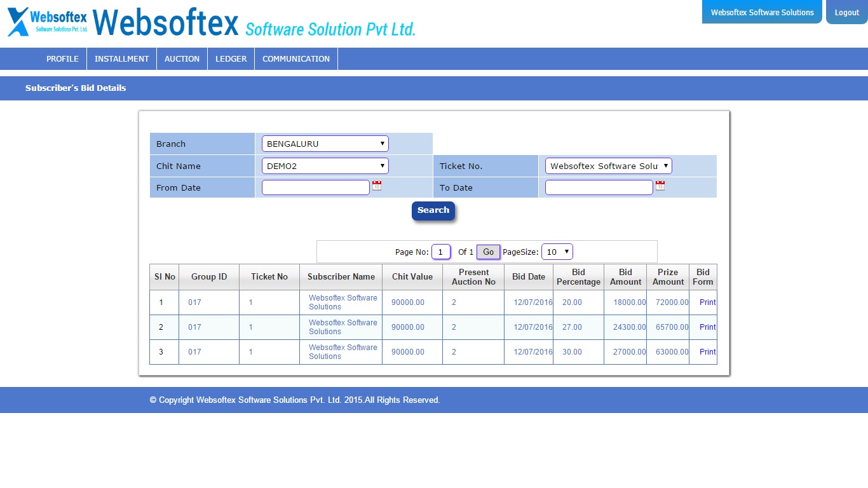Click the Page No input box
Image resolution: width=868 pixels, height=488 pixels.
441,252
